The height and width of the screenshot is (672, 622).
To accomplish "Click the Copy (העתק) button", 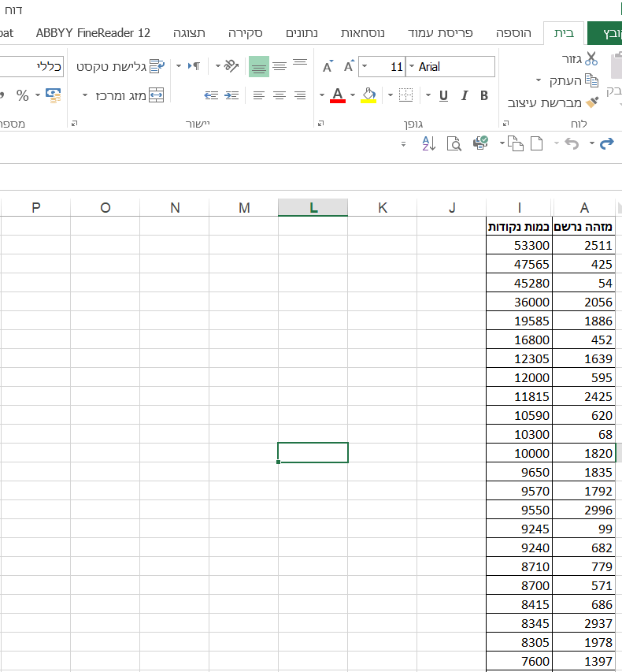I will (574, 80).
